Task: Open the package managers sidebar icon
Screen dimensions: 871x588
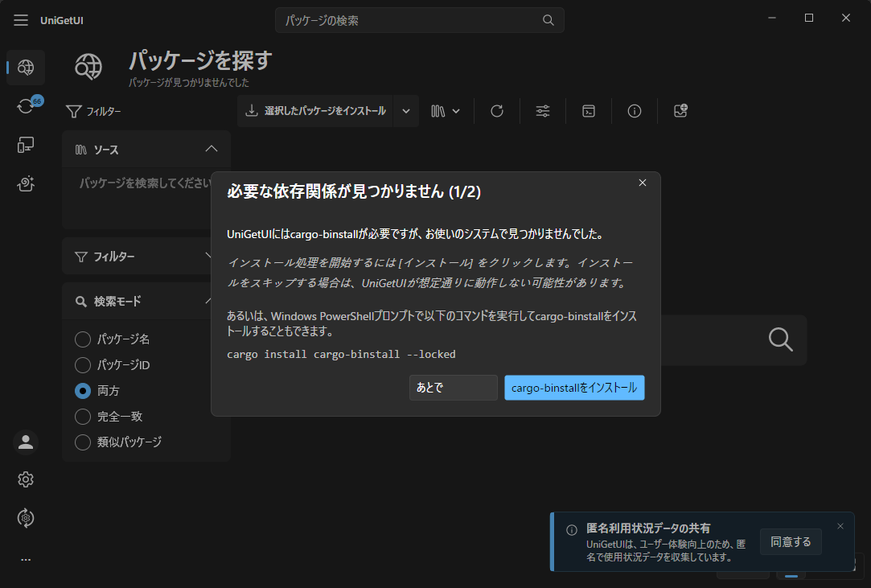Action: pyautogui.click(x=26, y=518)
